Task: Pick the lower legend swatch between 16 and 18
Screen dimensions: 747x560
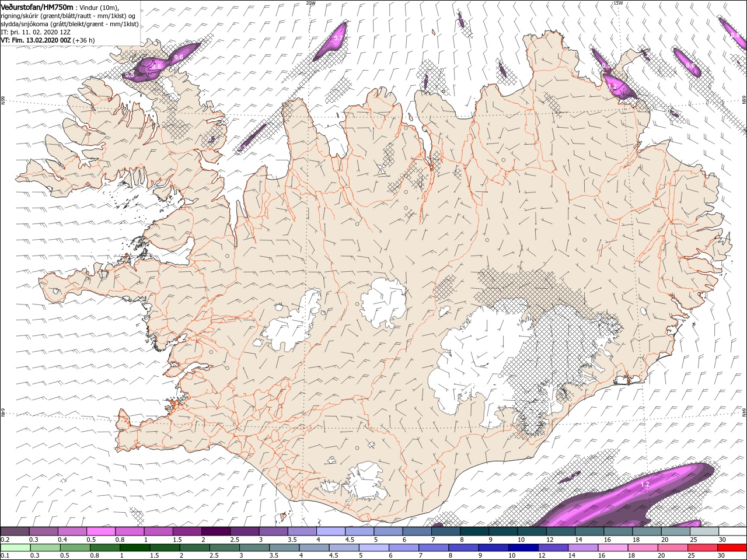Action: click(613, 548)
